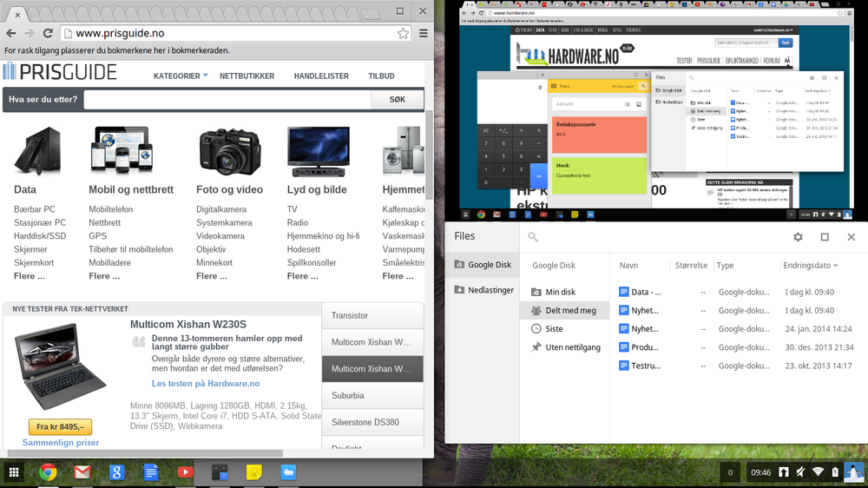Select the Produ... document row
Viewport: 868px width, 488px height.
[739, 347]
